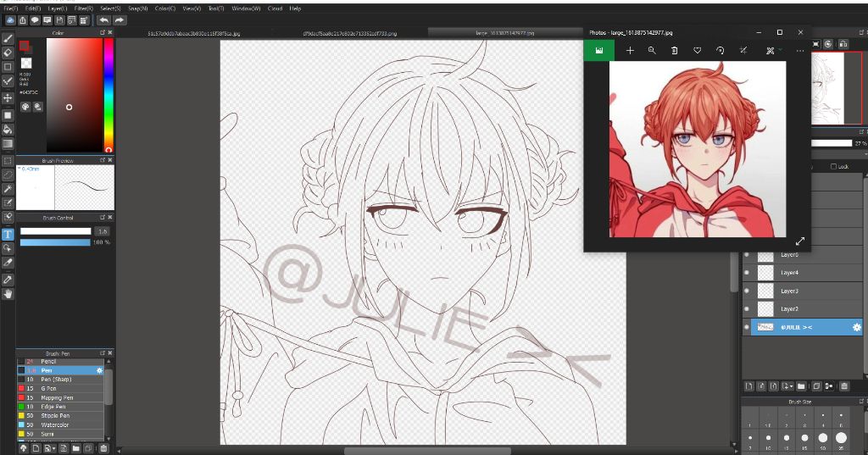The width and height of the screenshot is (868, 455).
Task: Open the Layer menu
Action: [x=57, y=8]
